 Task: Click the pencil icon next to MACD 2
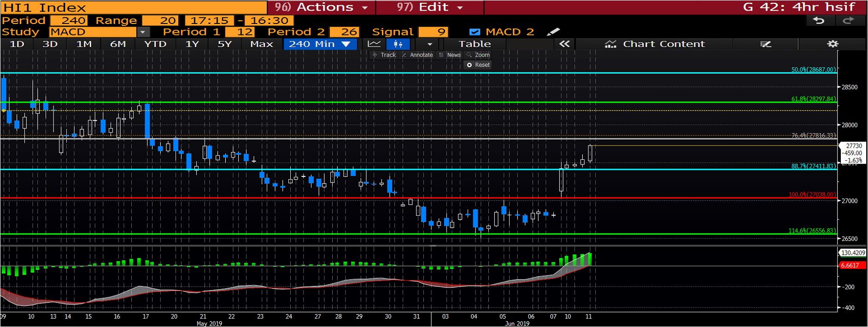coord(553,32)
